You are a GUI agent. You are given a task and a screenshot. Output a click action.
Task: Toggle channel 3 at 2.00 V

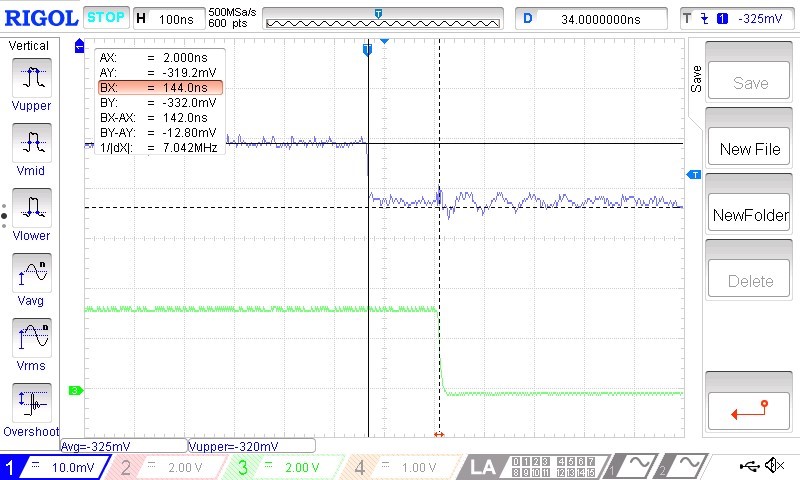[x=280, y=467]
